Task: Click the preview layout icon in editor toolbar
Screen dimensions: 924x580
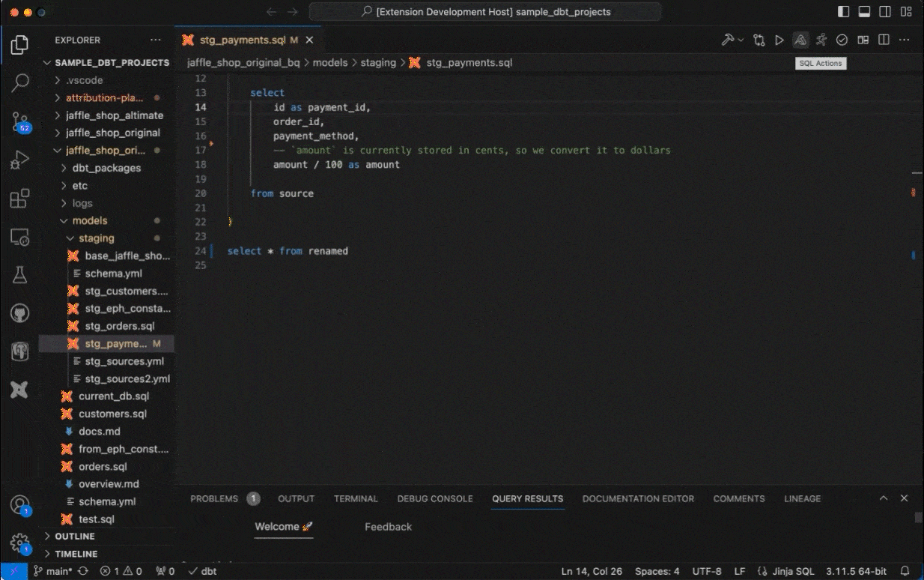Action: pos(863,40)
